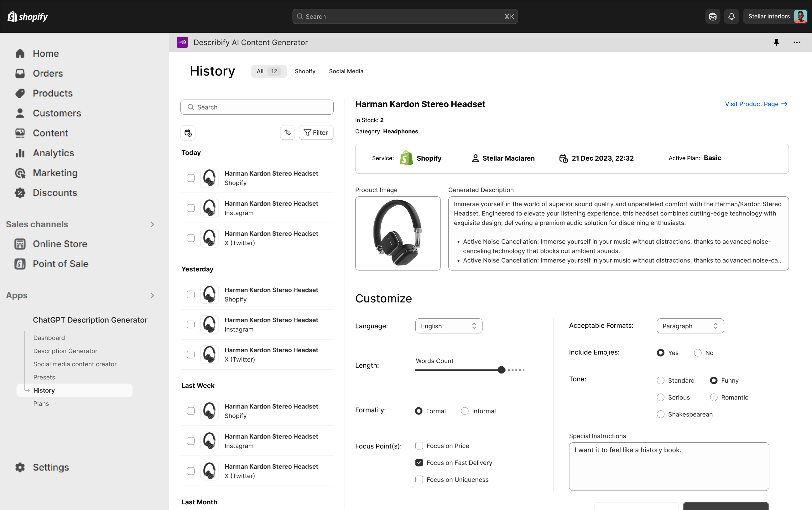Screen dimensions: 812x510
Task: Expand the Sales channels section
Action: (x=152, y=224)
